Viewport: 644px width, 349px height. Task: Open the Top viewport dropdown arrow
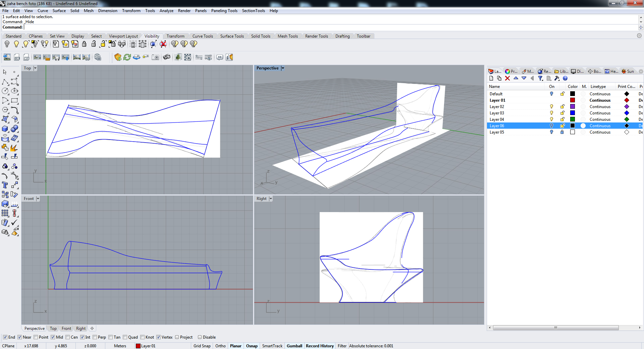coord(35,68)
